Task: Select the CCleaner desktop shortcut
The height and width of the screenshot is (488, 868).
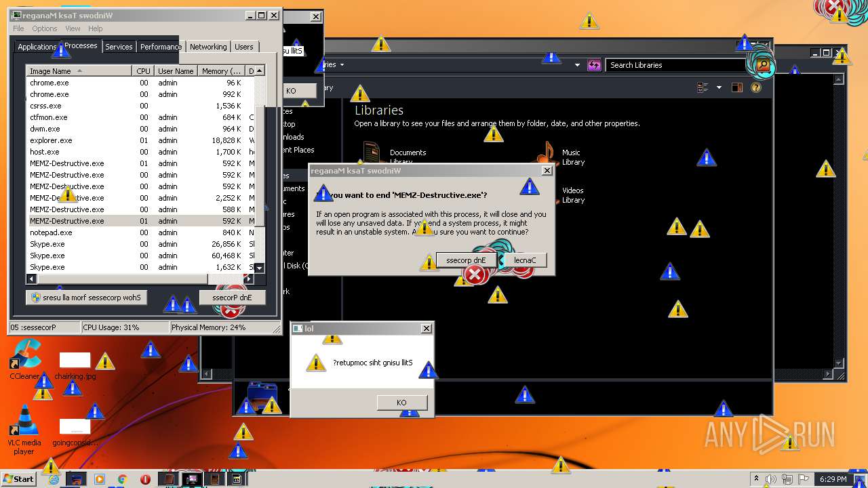Action: tap(25, 361)
